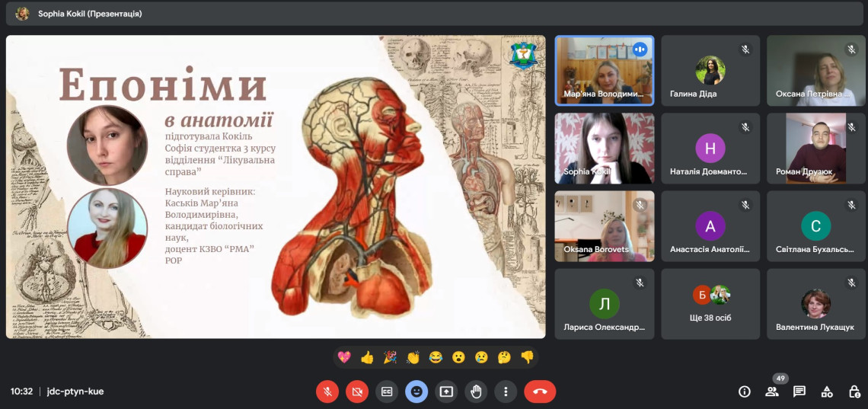
Task: Start screen sharing with the present button
Action: click(x=446, y=391)
